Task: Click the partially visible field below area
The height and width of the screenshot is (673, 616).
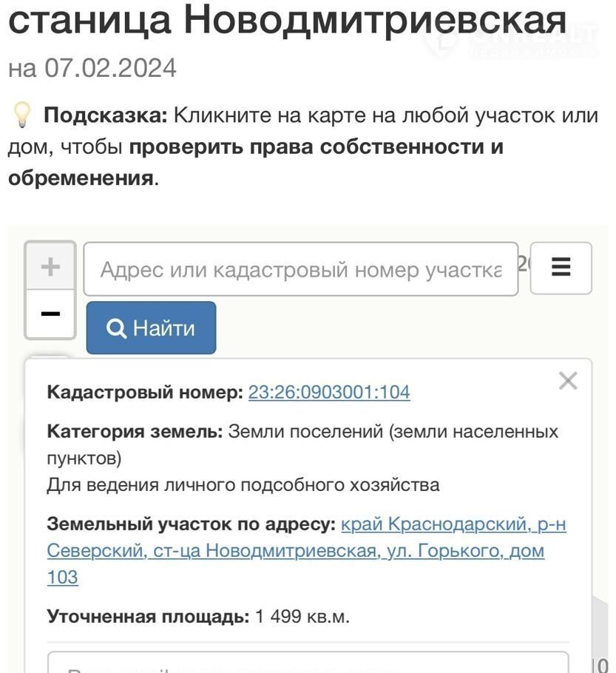Action: tap(308, 663)
